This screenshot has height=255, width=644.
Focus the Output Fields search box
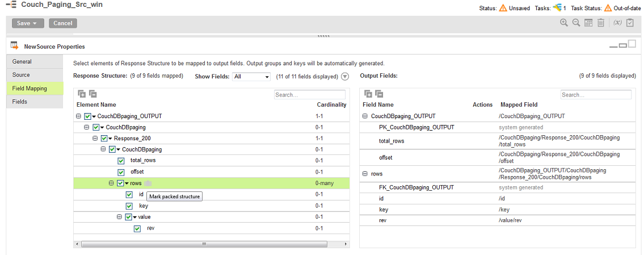point(596,95)
